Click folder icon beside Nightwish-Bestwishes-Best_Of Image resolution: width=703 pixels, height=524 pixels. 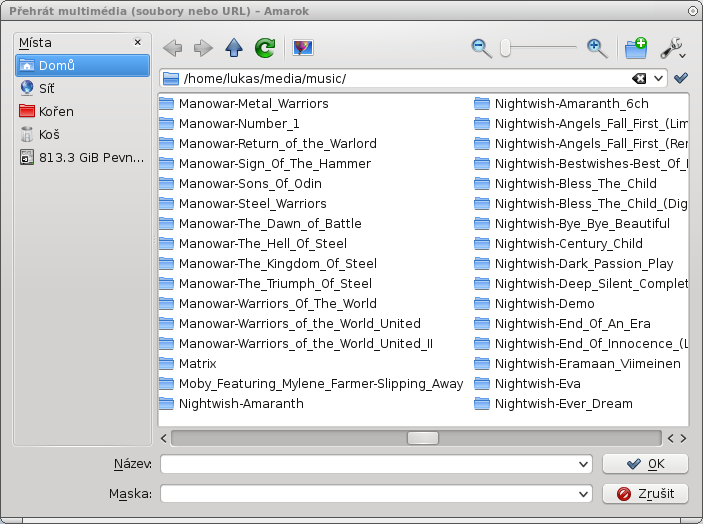(x=482, y=164)
